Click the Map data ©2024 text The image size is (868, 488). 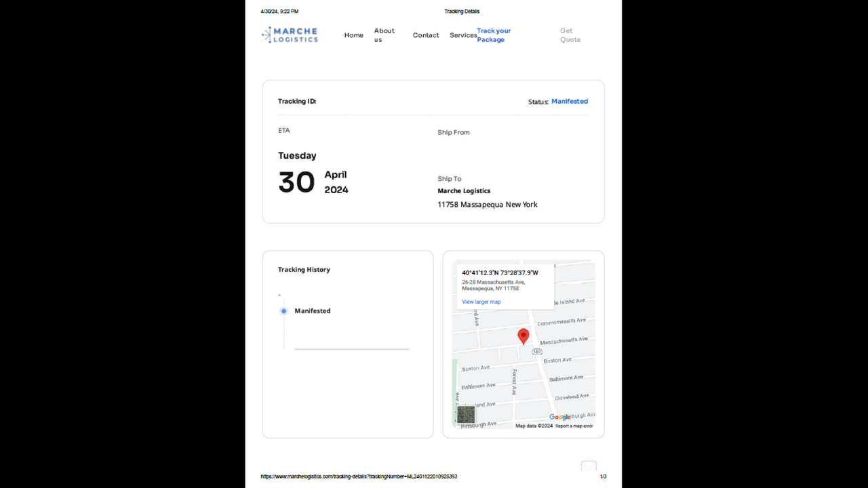pyautogui.click(x=534, y=426)
